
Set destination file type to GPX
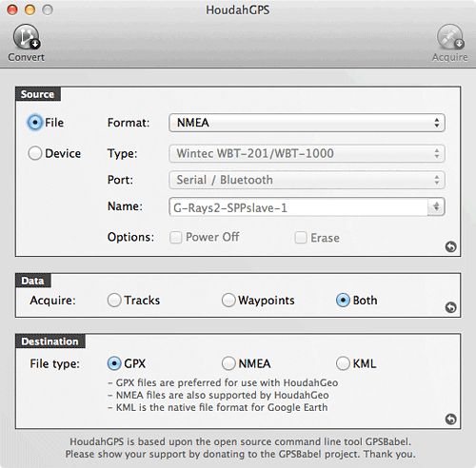click(x=114, y=363)
